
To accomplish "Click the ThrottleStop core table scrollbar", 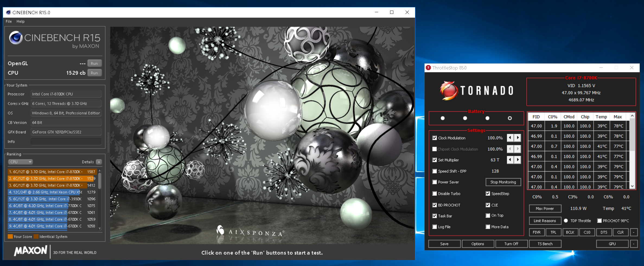I will point(632,135).
